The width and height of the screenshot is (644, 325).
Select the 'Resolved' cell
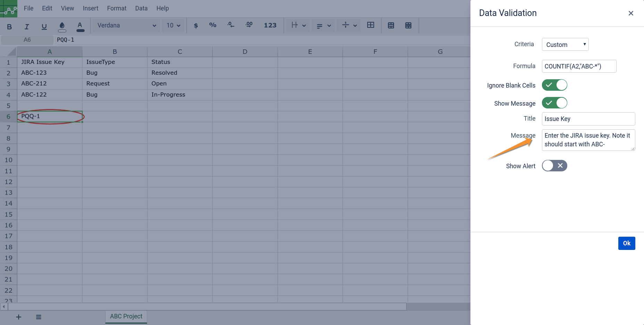click(x=180, y=73)
